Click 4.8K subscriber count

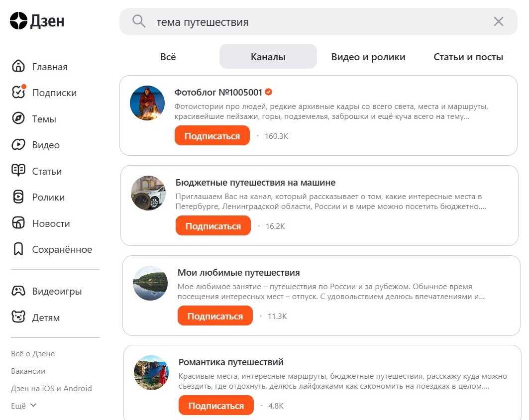(276, 406)
